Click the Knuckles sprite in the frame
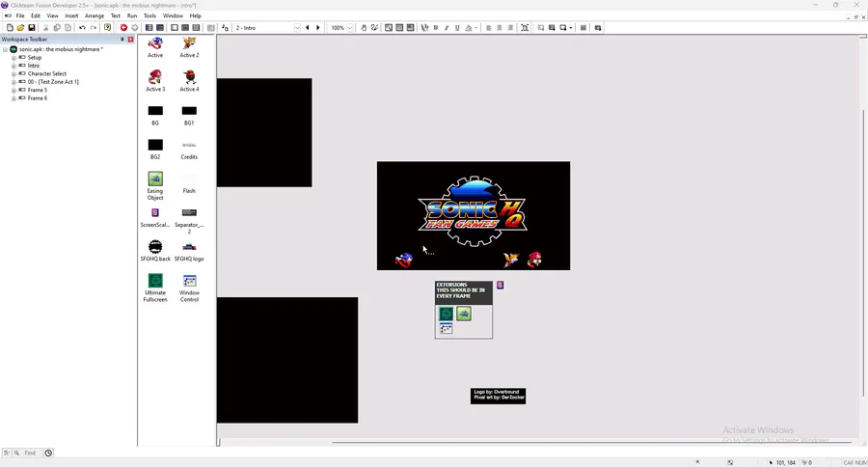 534,259
